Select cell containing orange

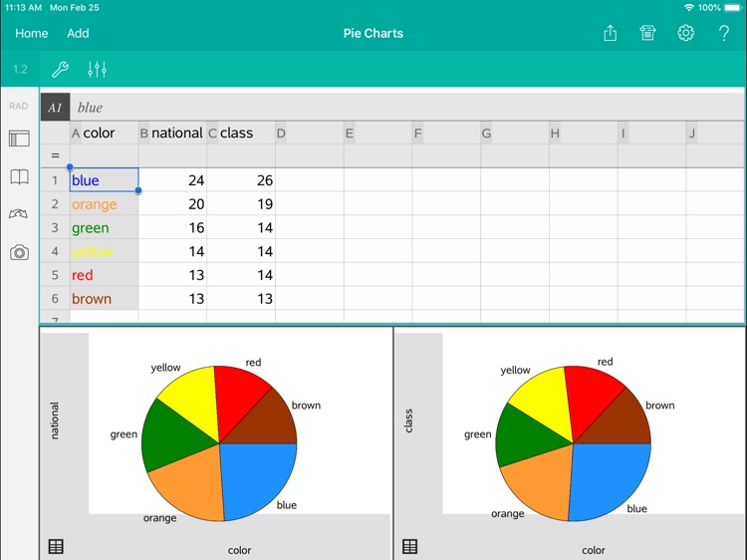tap(104, 203)
